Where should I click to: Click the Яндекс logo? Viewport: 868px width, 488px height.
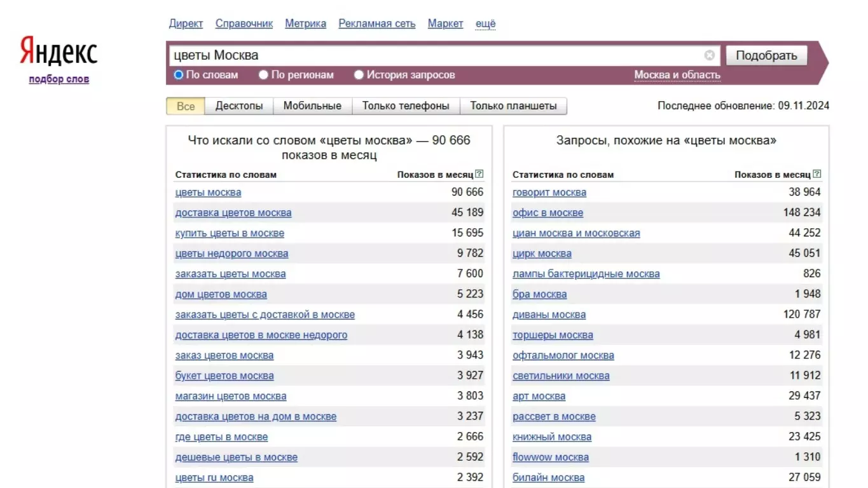click(x=59, y=51)
